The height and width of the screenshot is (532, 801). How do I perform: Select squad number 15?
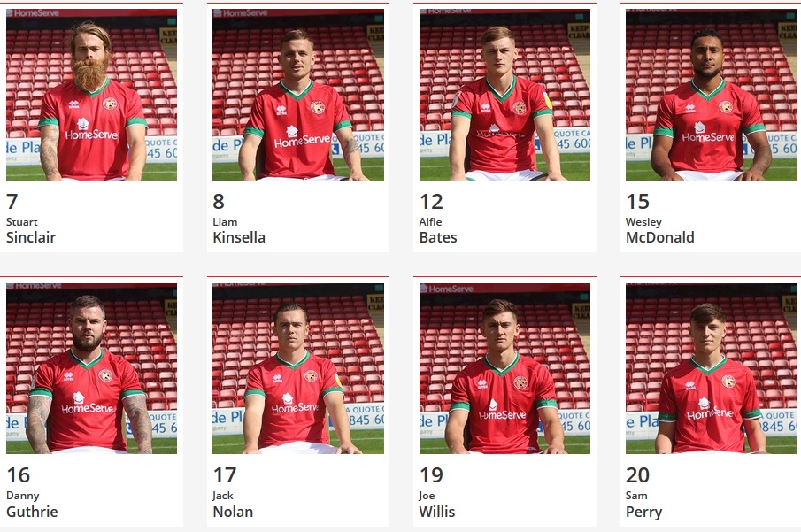(x=637, y=202)
